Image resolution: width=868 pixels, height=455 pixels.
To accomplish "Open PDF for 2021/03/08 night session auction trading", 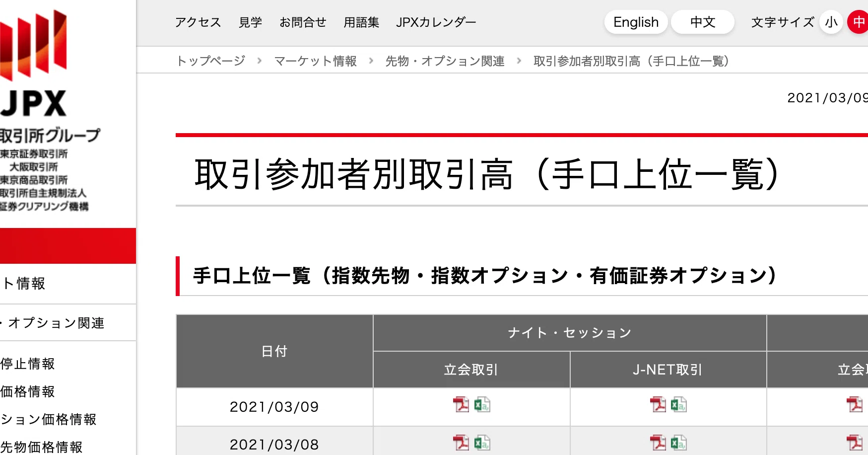I will (461, 442).
